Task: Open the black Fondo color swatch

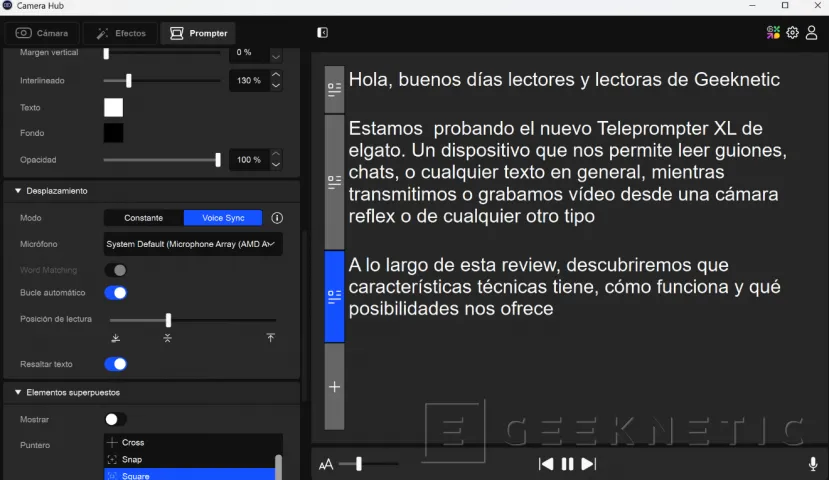Action: tap(113, 133)
